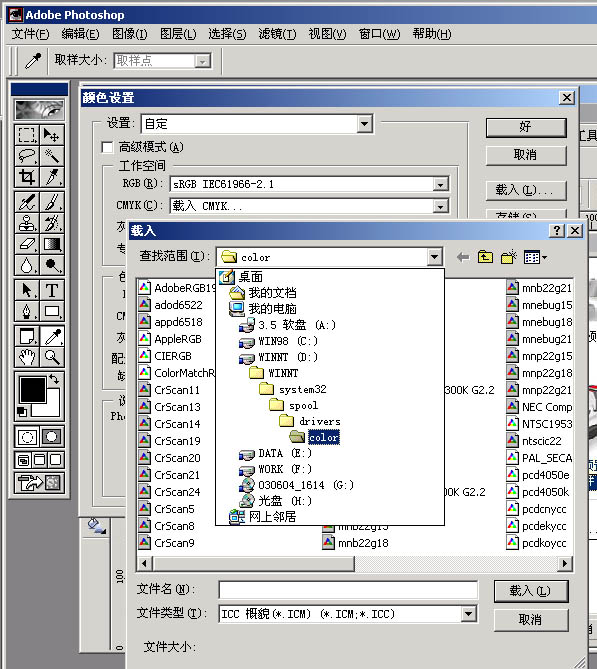Choose full screen mode
This screenshot has width=597, height=669.
click(55, 460)
